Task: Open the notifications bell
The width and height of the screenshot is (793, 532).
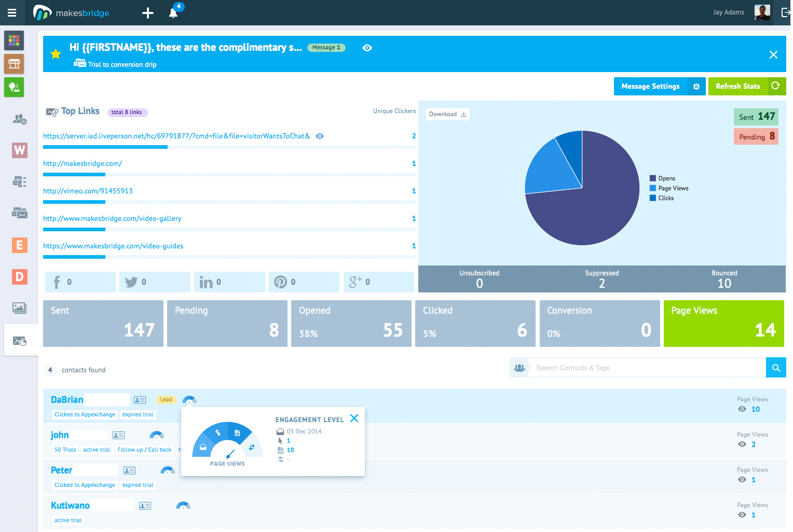Action: (x=173, y=13)
